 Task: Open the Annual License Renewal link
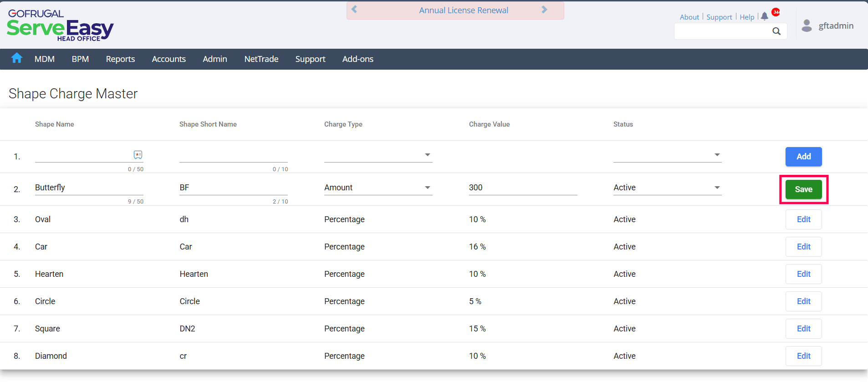point(464,10)
